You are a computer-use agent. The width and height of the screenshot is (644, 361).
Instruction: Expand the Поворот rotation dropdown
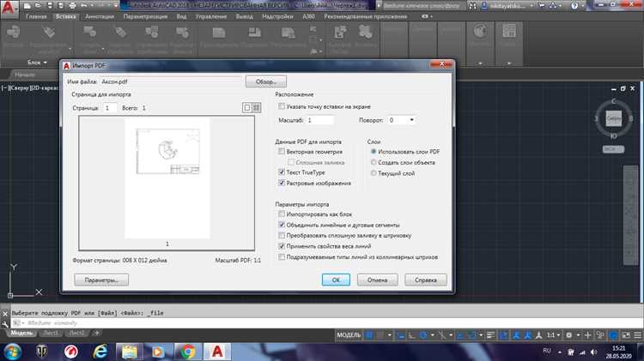point(411,120)
